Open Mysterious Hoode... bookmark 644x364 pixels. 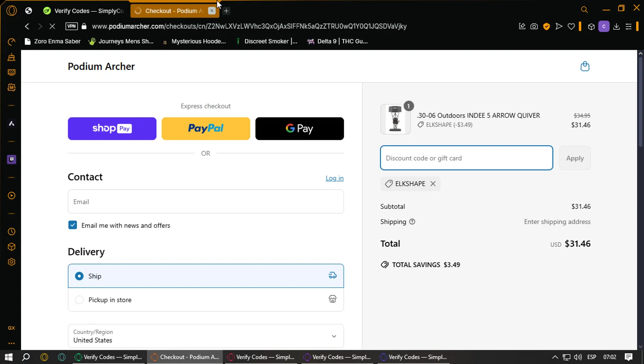pyautogui.click(x=194, y=41)
